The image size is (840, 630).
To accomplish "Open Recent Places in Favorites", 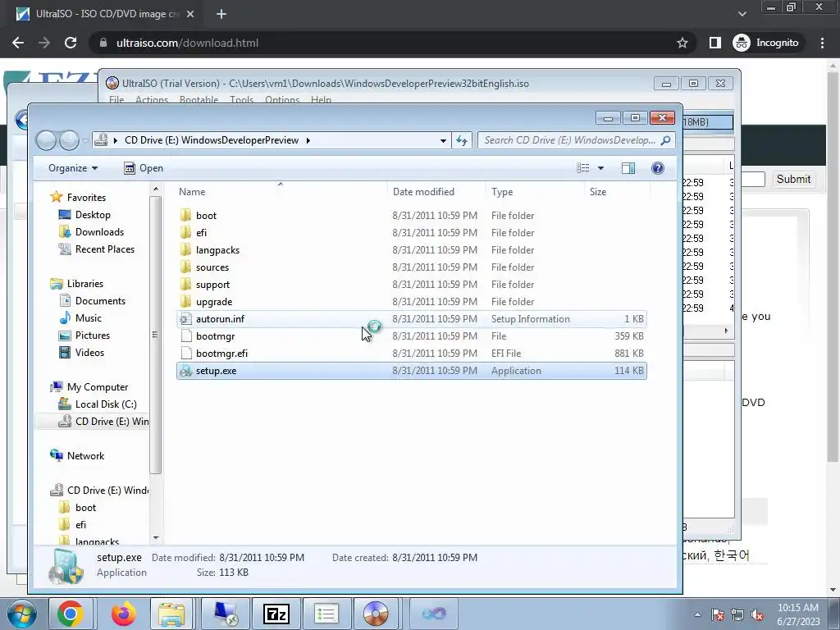I will point(104,249).
